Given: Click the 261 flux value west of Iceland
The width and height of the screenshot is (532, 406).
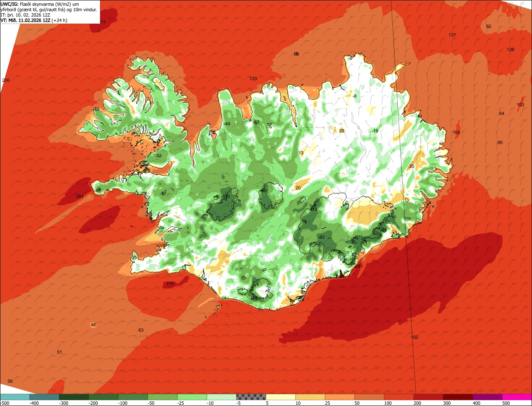Looking at the screenshot, I should point(80,196).
